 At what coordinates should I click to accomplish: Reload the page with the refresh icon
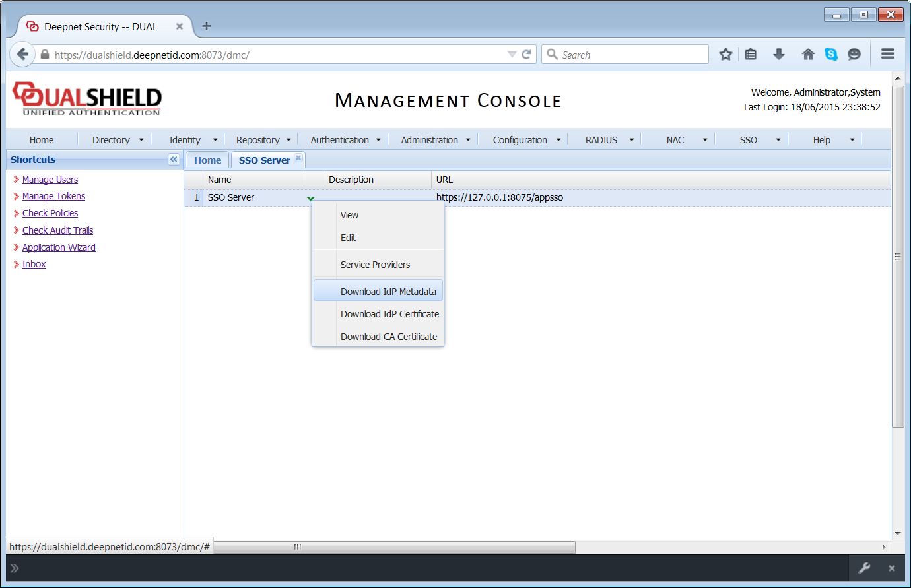click(526, 55)
